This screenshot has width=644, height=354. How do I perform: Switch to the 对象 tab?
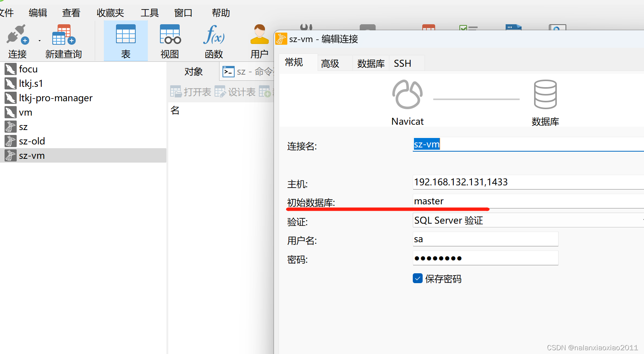(x=194, y=72)
